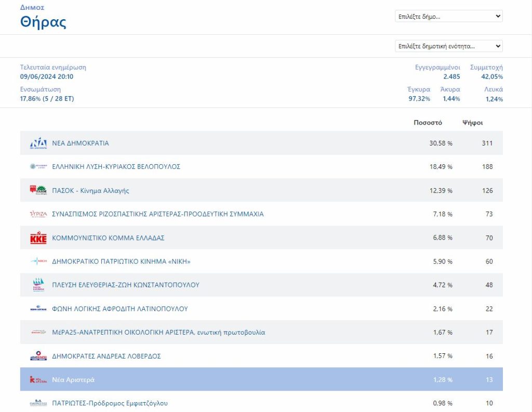Screen dimensions: 532x412
Task: Click the turnout value 42,05%
Action: [x=492, y=77]
